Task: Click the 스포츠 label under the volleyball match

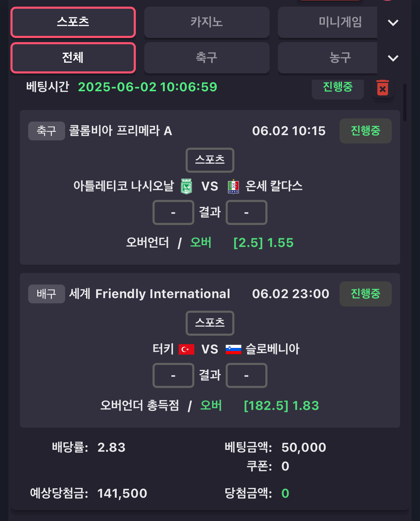Action: [210, 323]
